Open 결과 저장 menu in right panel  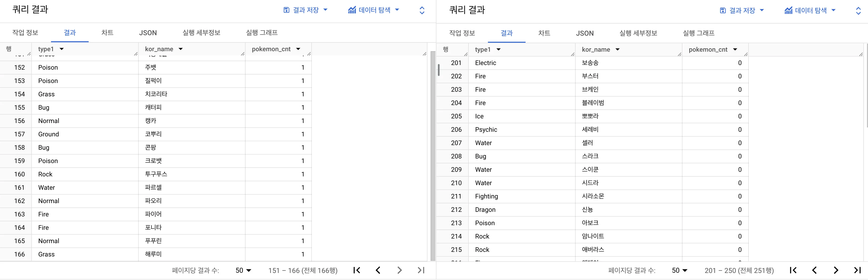coord(742,10)
